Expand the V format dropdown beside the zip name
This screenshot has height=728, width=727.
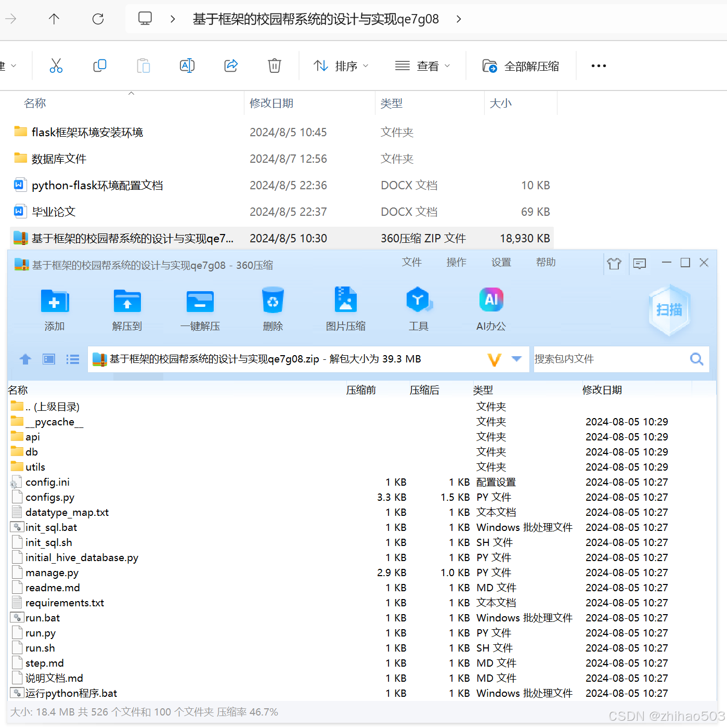click(x=515, y=359)
